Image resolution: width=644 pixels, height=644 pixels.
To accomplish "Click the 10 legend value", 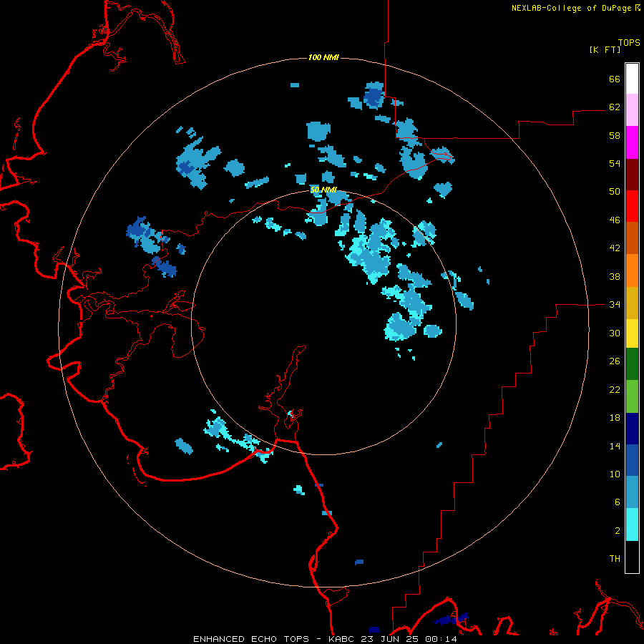I will pyautogui.click(x=615, y=474).
